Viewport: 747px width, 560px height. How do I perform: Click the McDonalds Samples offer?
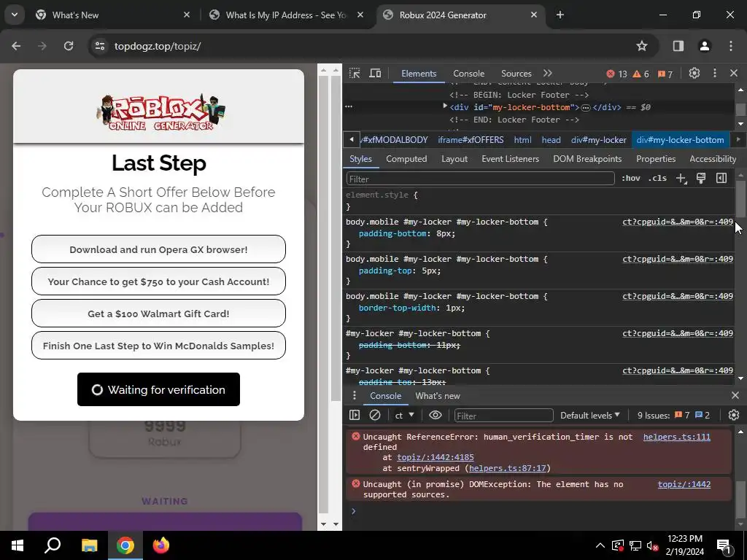[x=158, y=346]
